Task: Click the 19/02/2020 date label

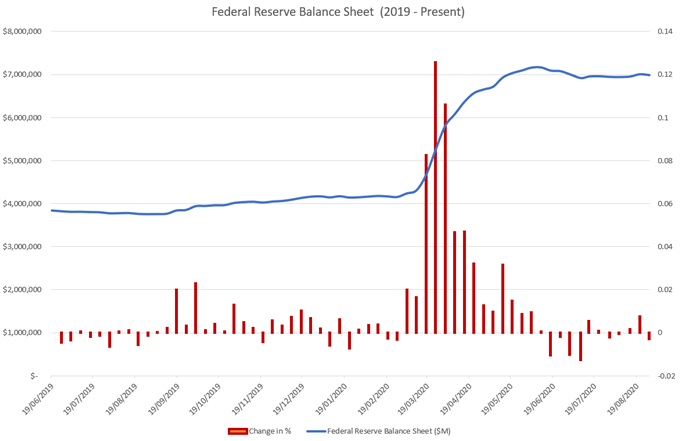Action: [x=373, y=399]
